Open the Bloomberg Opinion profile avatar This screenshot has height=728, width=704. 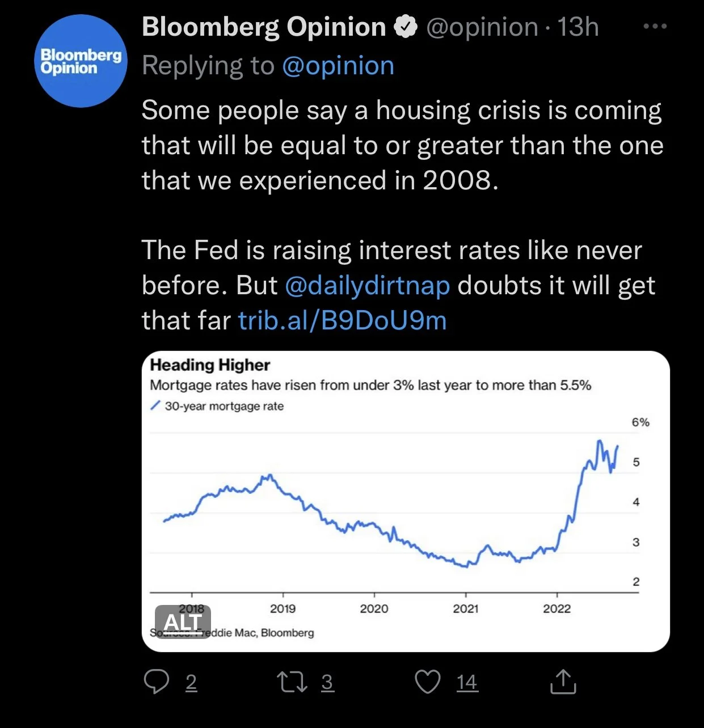click(x=81, y=61)
